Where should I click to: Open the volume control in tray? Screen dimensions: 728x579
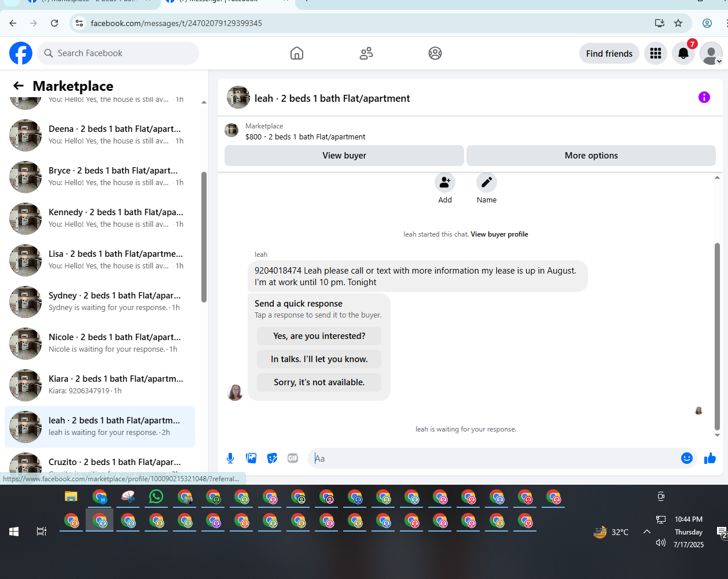click(x=661, y=543)
